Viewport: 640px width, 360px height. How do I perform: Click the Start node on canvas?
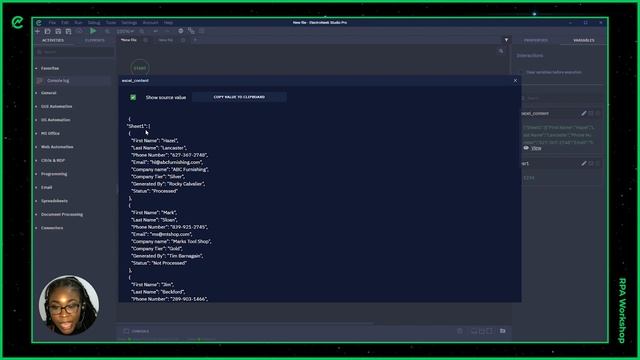[140, 68]
